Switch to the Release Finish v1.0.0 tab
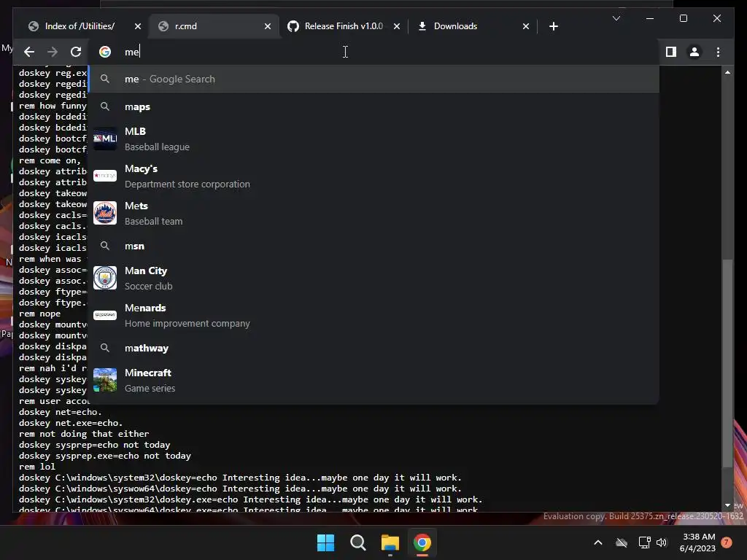This screenshot has width=747, height=560. pos(344,26)
